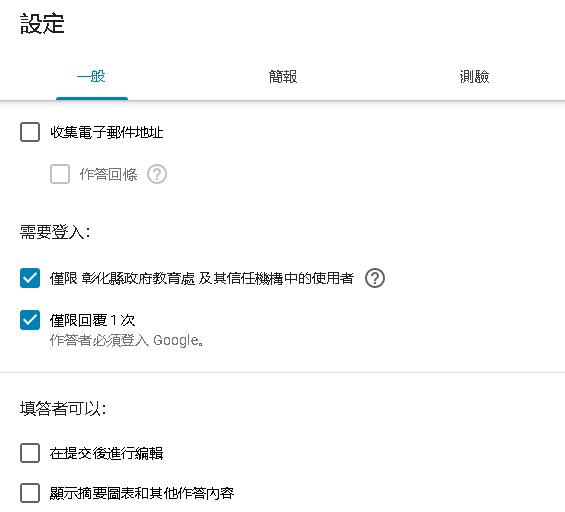
Task: Click the 需要登入 section heading
Action: pyautogui.click(x=55, y=232)
